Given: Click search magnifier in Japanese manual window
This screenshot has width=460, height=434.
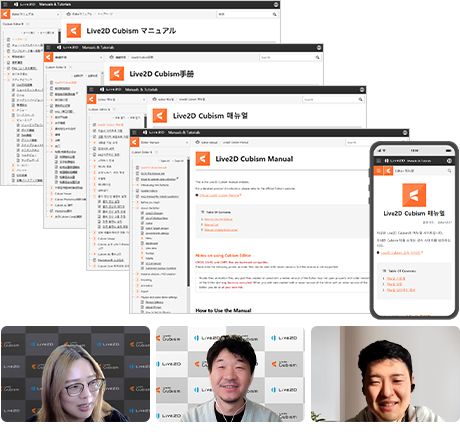Looking at the screenshot, I should (274, 14).
